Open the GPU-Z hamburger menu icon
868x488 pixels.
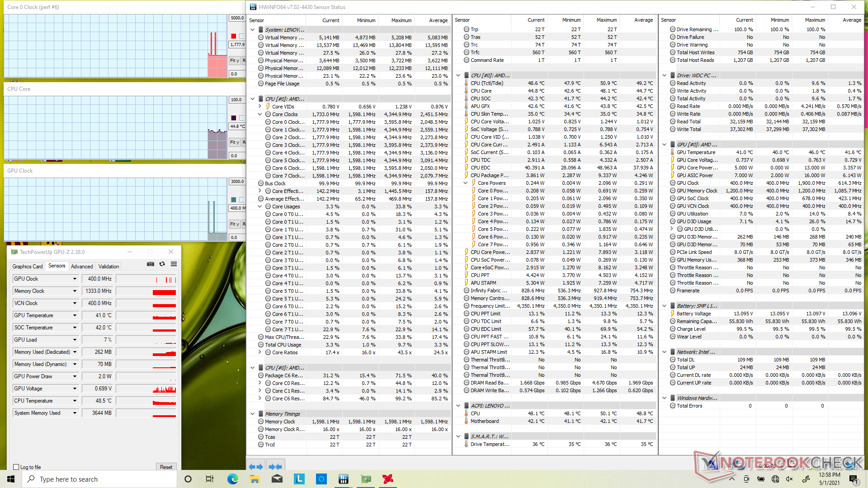click(174, 264)
